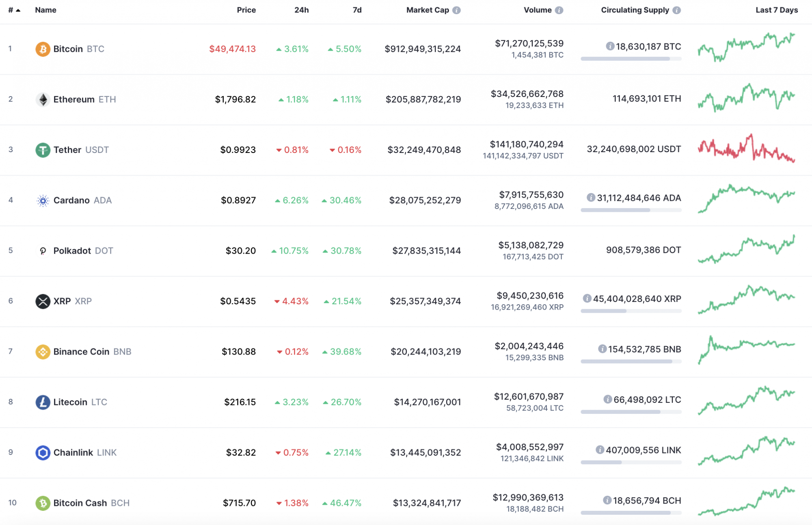Viewport: 812px width, 525px height.
Task: Sort table by Price column header
Action: pyautogui.click(x=246, y=10)
